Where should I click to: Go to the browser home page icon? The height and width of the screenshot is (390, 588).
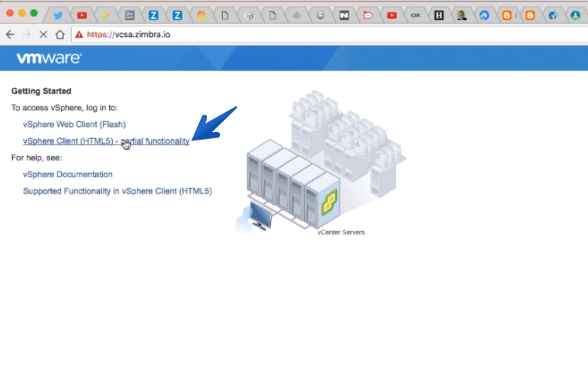pyautogui.click(x=60, y=35)
